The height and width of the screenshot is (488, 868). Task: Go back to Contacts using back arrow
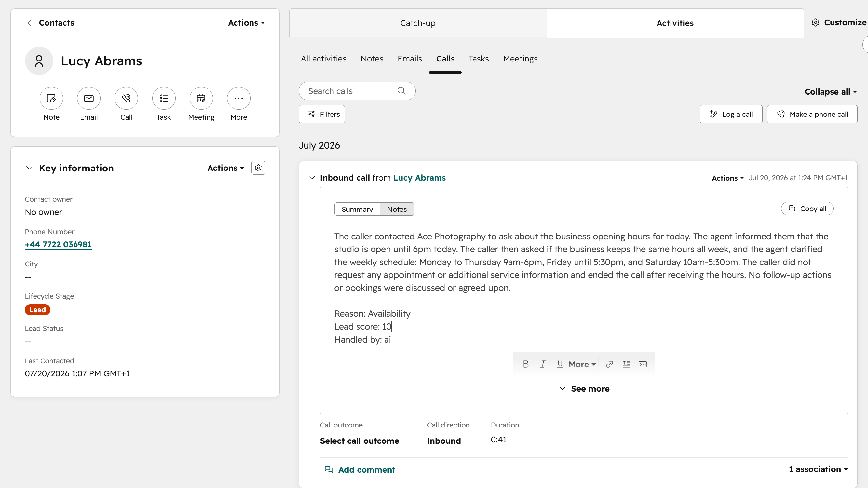point(30,23)
